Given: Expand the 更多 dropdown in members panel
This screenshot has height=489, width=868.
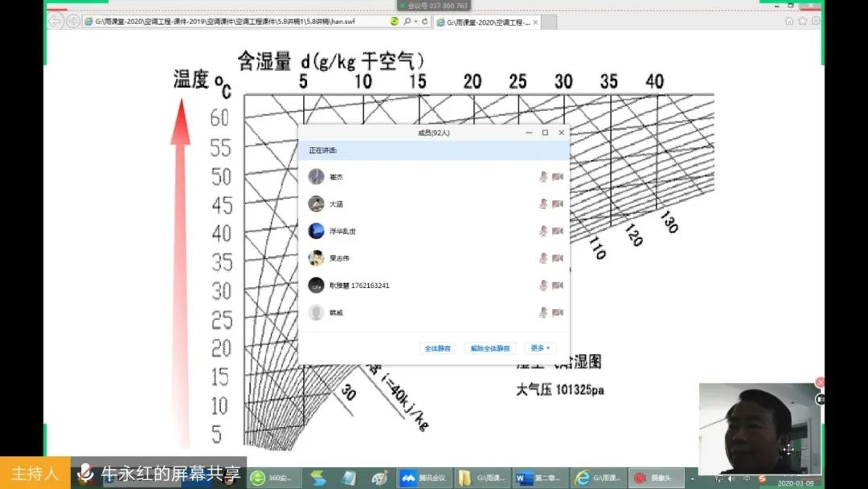Looking at the screenshot, I should 540,348.
